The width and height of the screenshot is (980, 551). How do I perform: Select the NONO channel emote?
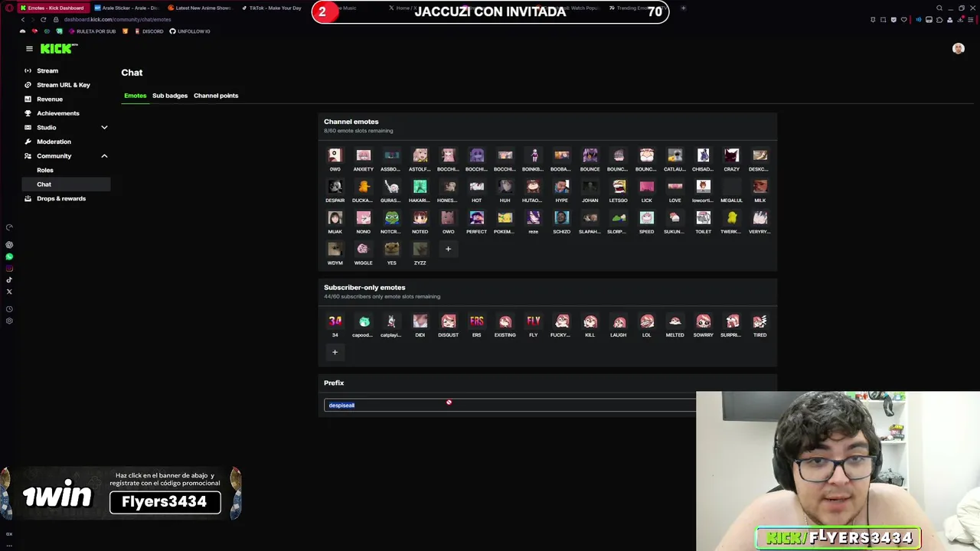tap(363, 223)
